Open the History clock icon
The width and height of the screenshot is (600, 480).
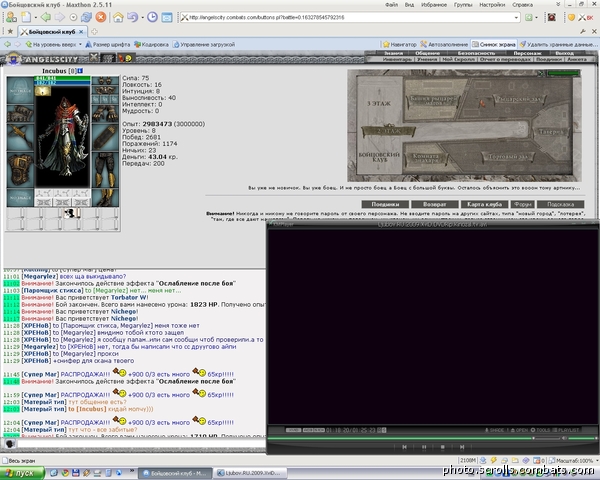click(x=152, y=17)
